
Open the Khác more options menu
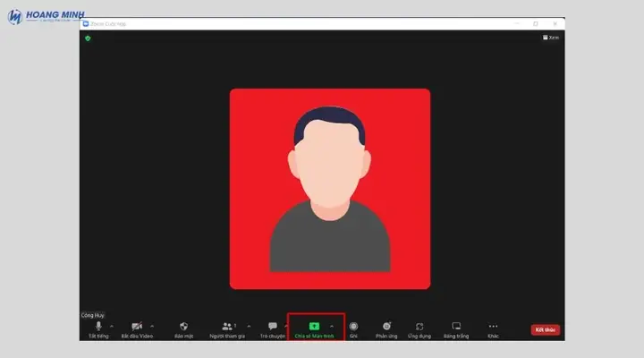coord(493,329)
